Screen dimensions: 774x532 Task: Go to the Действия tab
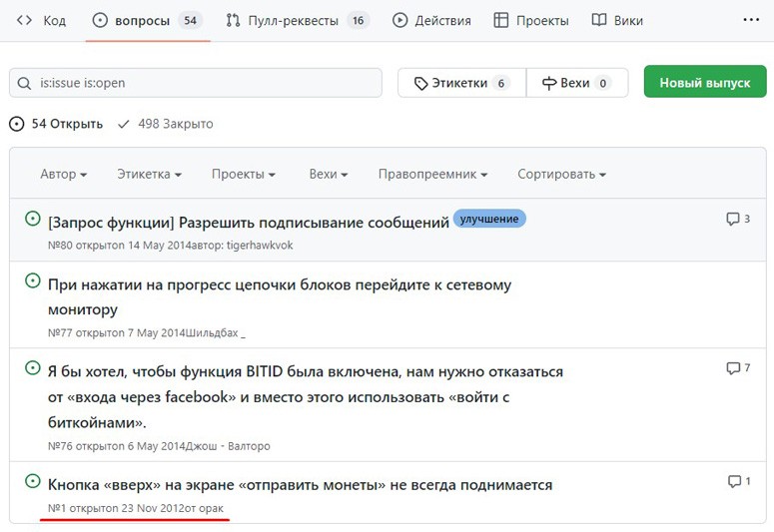tap(431, 20)
